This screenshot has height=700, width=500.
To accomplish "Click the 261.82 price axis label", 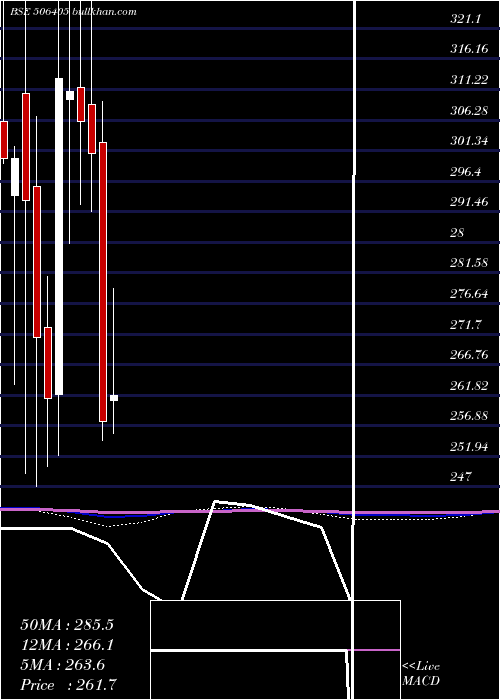I will tap(469, 386).
